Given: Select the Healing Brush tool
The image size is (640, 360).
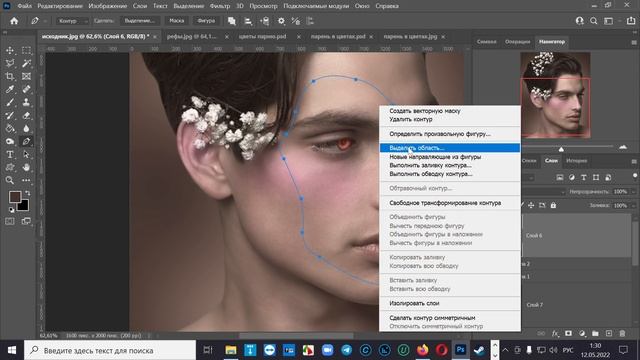Looking at the screenshot, I should click(26, 89).
